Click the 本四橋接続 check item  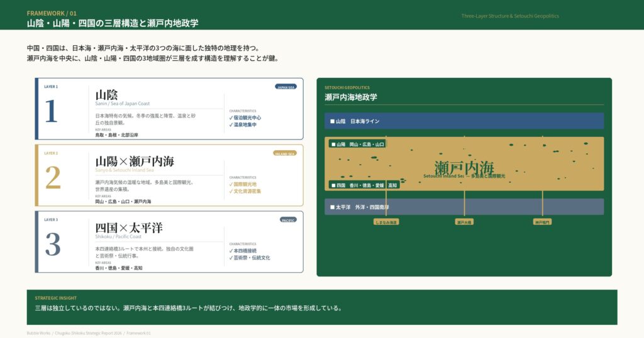(x=243, y=251)
